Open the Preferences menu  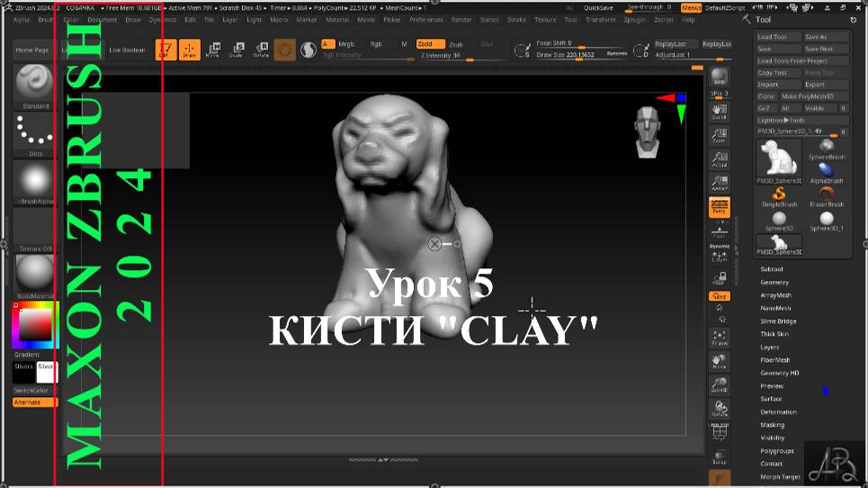[426, 20]
